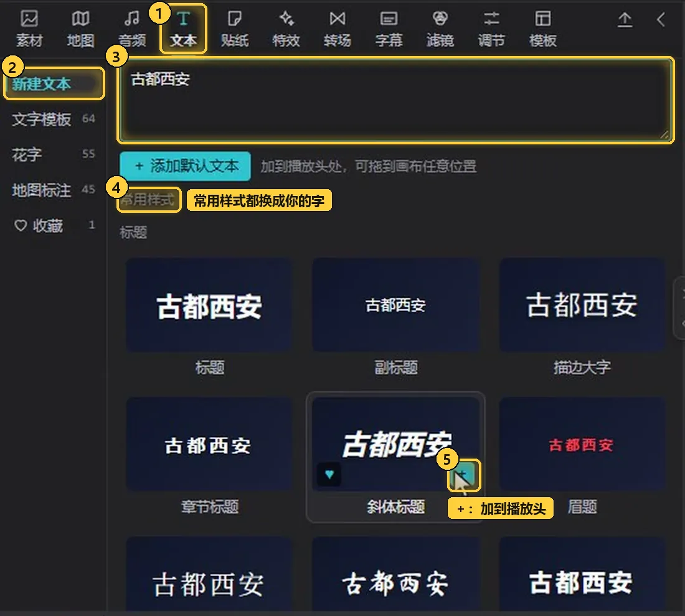
Task: Click the 标题 section heading label
Action: (x=134, y=232)
